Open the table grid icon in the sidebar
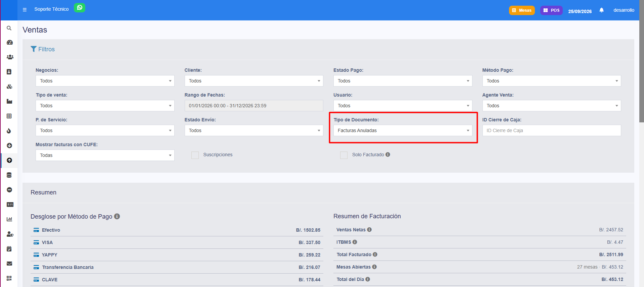 (9, 116)
